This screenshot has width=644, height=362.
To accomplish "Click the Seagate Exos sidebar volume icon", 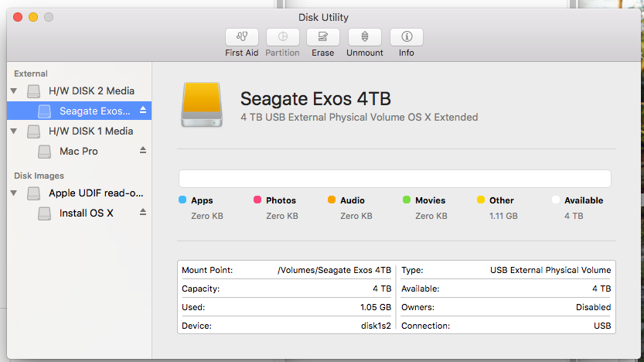I will point(44,111).
